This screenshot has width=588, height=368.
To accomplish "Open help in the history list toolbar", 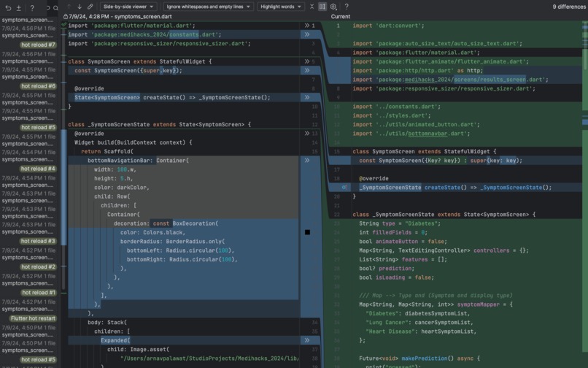I will (x=32, y=7).
